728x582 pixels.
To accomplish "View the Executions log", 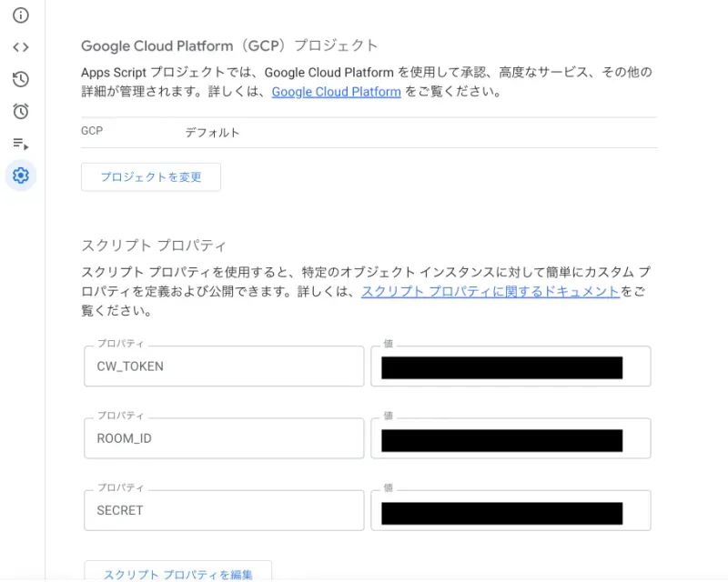I will [x=20, y=143].
